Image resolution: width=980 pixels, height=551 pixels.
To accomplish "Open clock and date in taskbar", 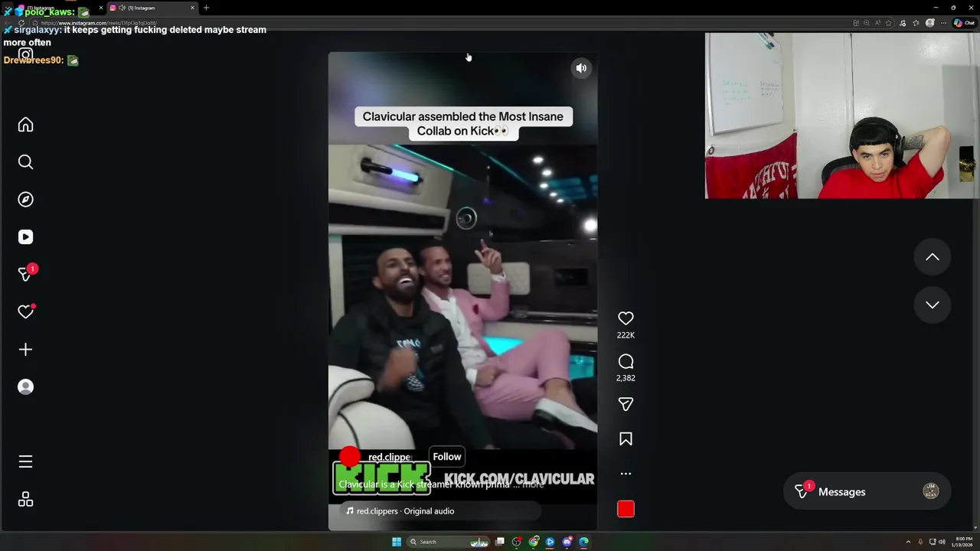I will (x=964, y=542).
